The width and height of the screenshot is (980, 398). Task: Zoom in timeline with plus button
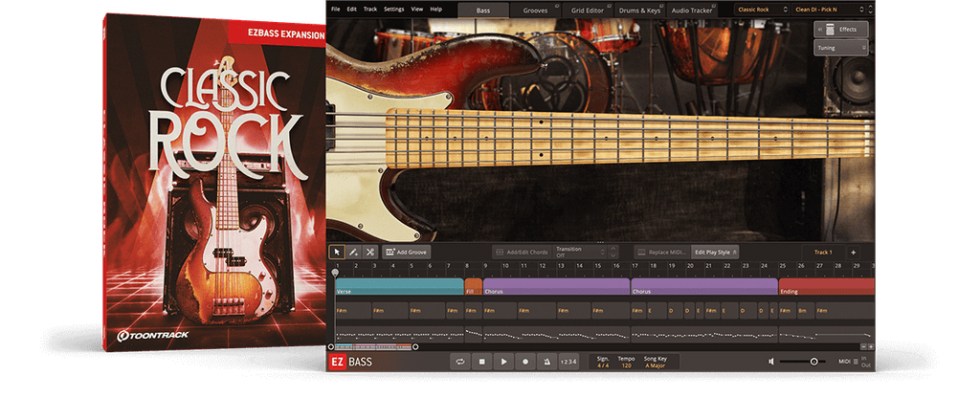871,346
